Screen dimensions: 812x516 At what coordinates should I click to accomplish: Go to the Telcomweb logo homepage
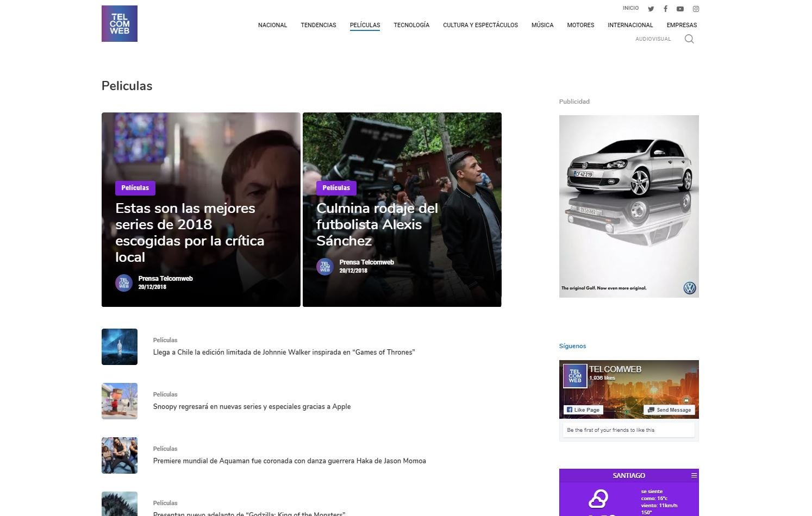tap(120, 24)
